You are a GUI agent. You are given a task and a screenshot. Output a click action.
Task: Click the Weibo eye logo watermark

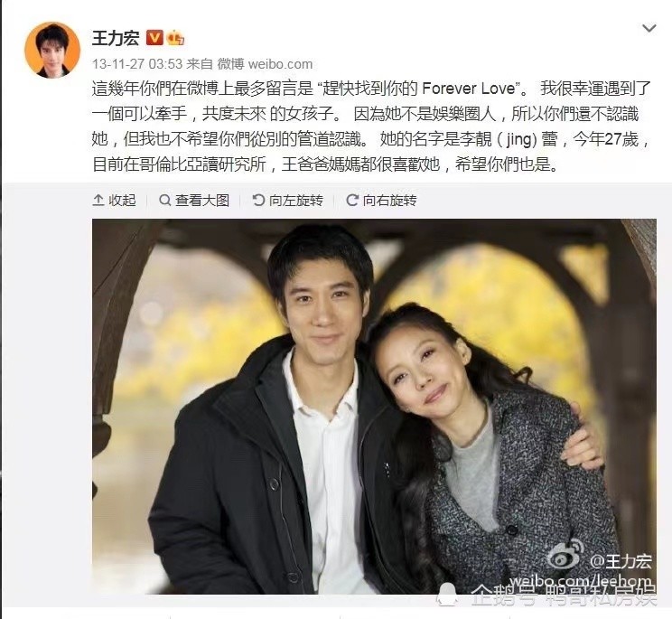coord(566,555)
